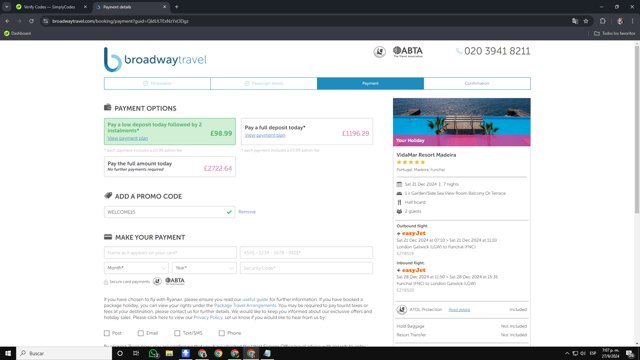Select Pay the full amount today £2722.64

point(170,167)
